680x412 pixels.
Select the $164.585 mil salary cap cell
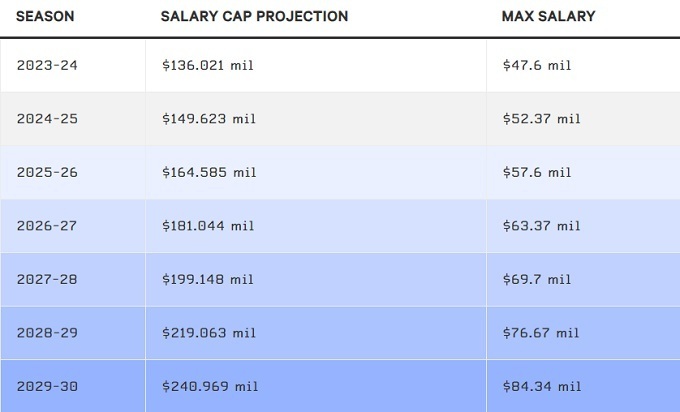(x=208, y=172)
